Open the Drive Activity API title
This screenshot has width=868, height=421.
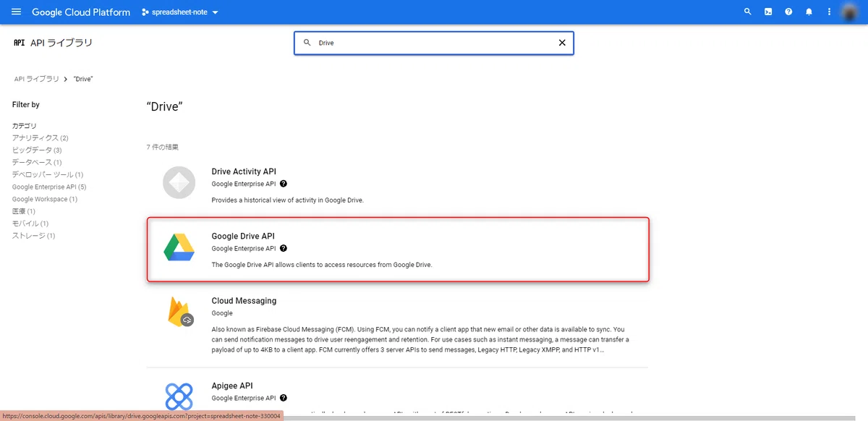point(244,171)
